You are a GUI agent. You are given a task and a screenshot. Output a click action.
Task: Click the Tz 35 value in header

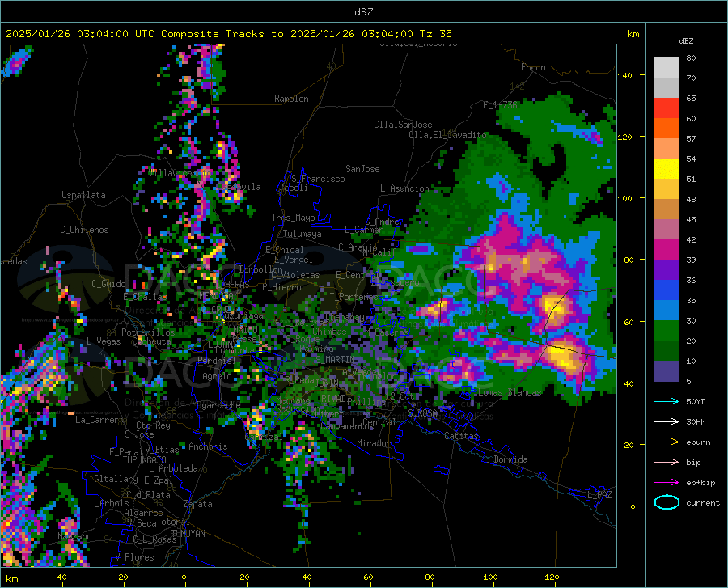435,34
